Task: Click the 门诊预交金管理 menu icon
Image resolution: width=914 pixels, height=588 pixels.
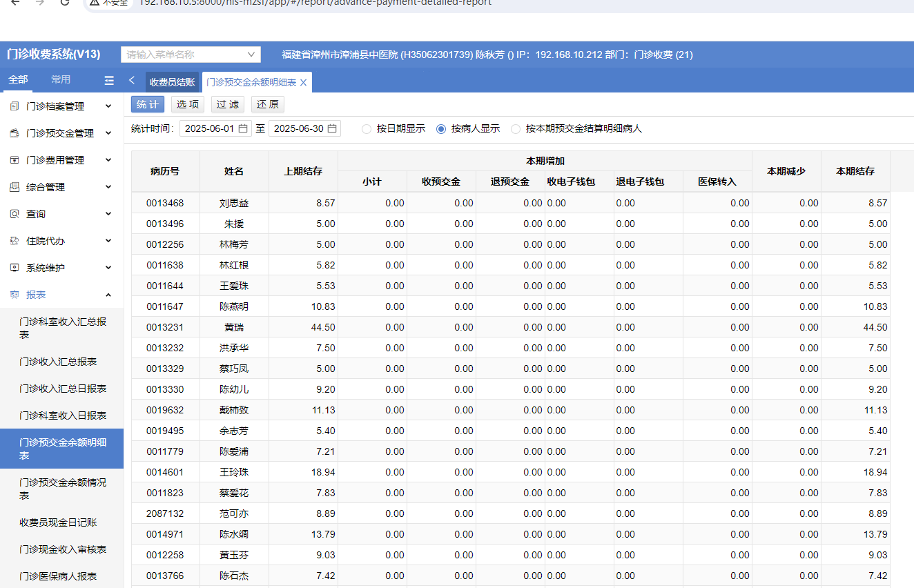Action: (x=14, y=133)
